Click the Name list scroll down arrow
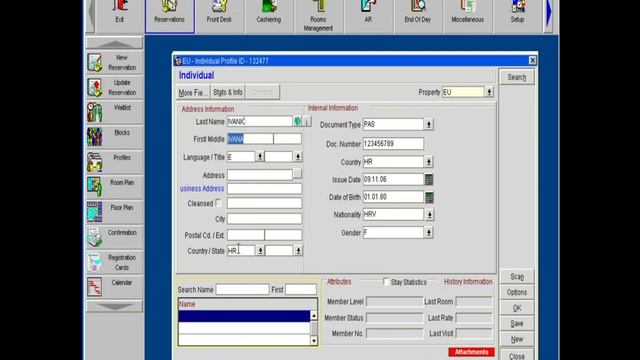The height and width of the screenshot is (360, 640). [x=313, y=340]
